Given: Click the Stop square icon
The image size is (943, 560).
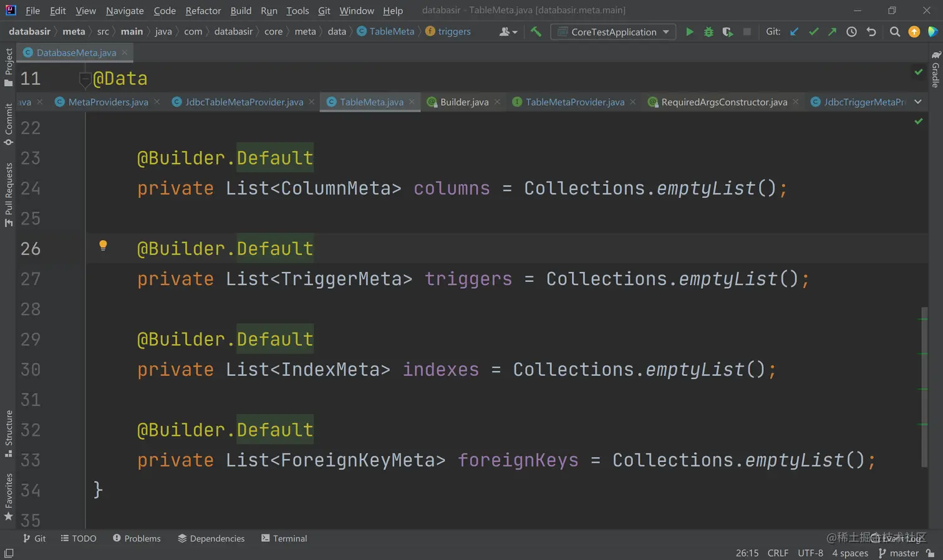Looking at the screenshot, I should click(x=747, y=32).
